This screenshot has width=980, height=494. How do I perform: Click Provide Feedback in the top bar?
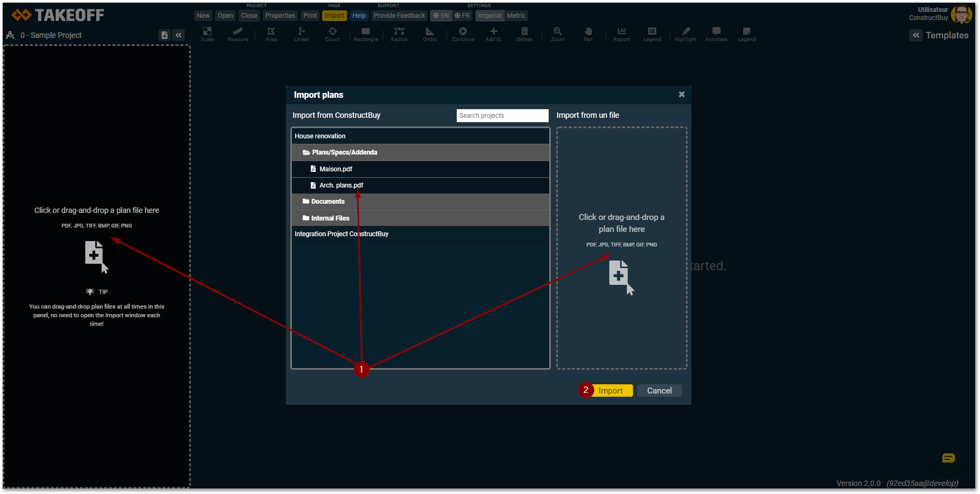point(399,16)
